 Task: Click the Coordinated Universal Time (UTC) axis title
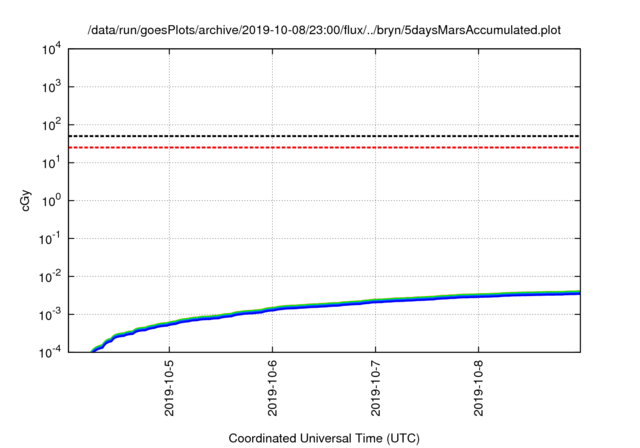pyautogui.click(x=324, y=438)
